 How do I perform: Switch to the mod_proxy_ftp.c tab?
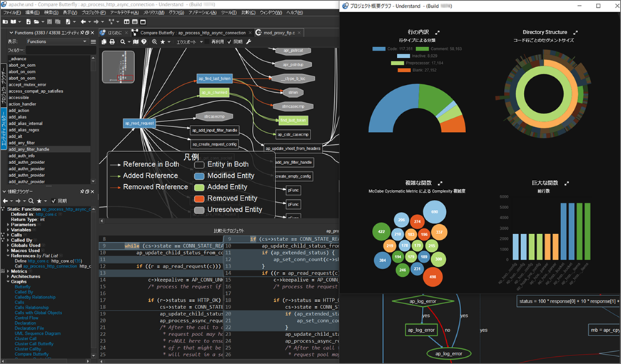pyautogui.click(x=279, y=33)
